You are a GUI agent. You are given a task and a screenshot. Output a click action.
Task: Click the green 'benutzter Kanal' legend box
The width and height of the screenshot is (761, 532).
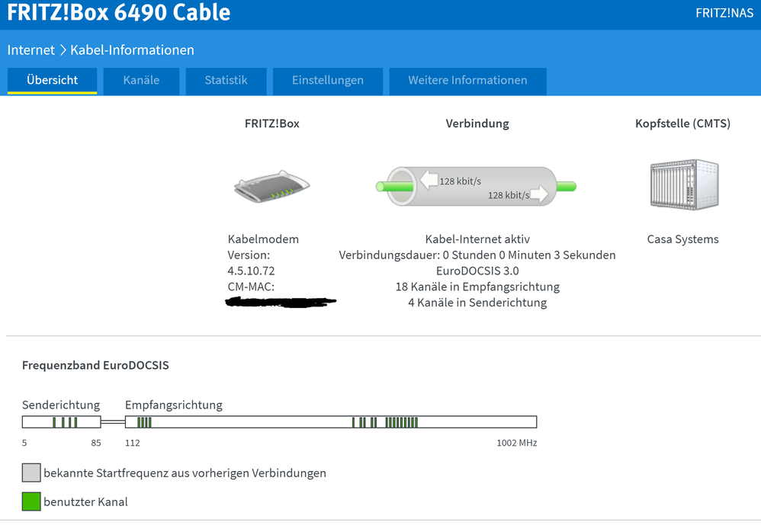coord(31,502)
